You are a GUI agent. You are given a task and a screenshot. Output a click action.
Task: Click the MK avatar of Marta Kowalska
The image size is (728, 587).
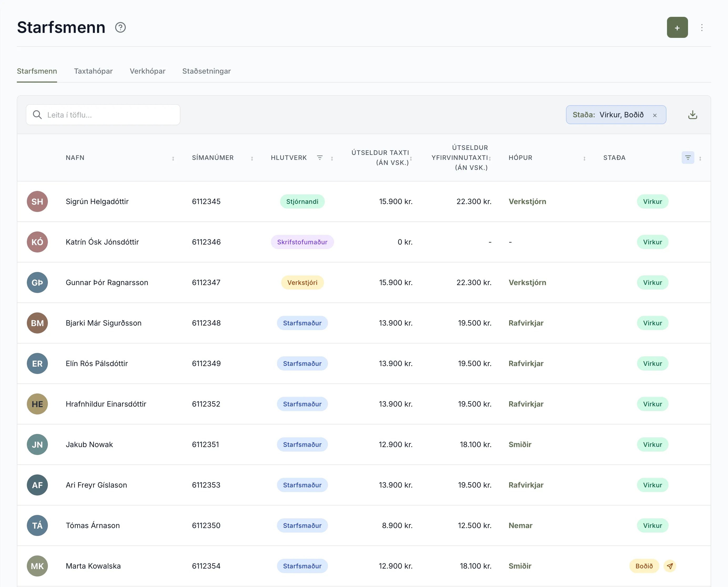tap(37, 566)
